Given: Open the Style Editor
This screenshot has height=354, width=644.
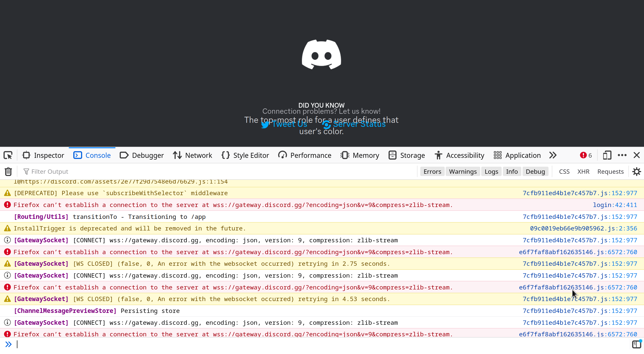Looking at the screenshot, I should (x=245, y=155).
